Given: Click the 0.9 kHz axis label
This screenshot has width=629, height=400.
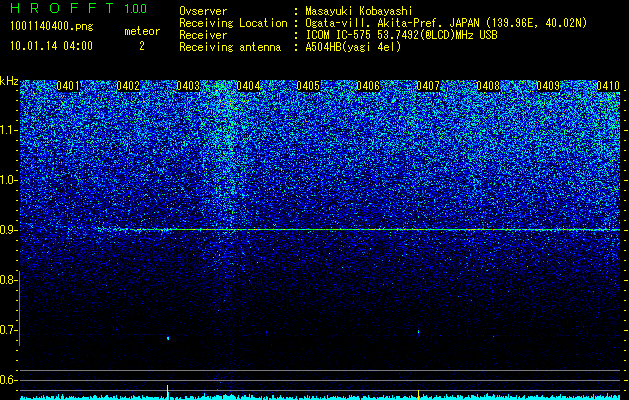Looking at the screenshot, I should click(8, 230).
